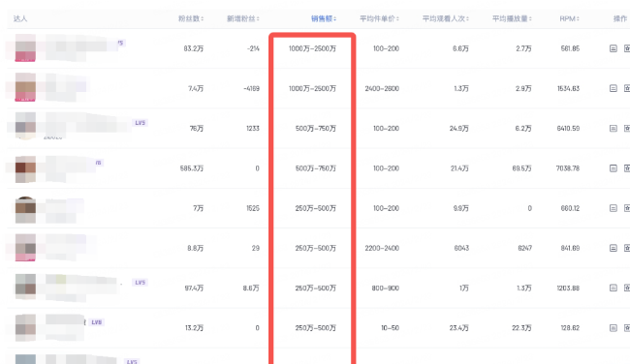Open avatar of influencer with 13.2万 fans
Screen dimensions: 630x364
(25, 327)
